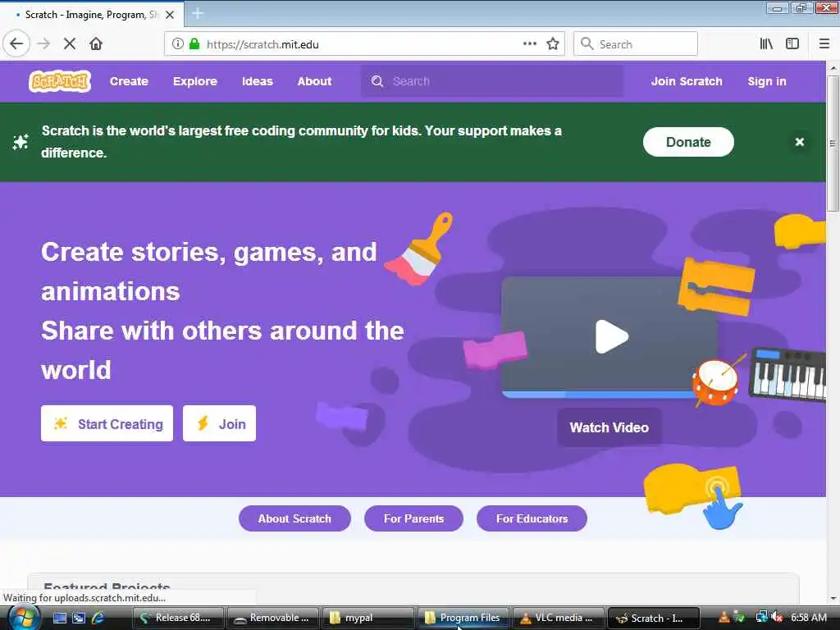Click the 6:58 AM system clock

tap(809, 618)
